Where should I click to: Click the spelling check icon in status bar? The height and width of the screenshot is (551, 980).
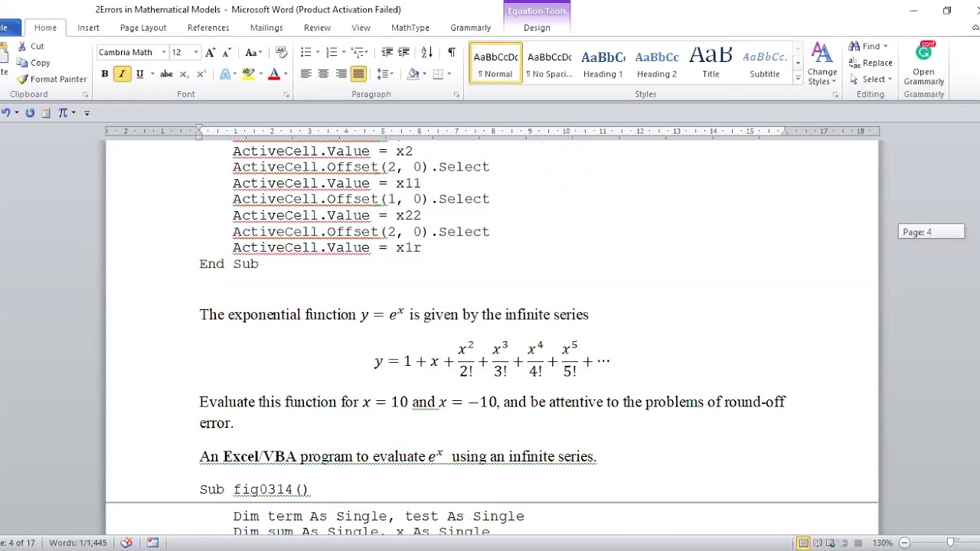126,543
